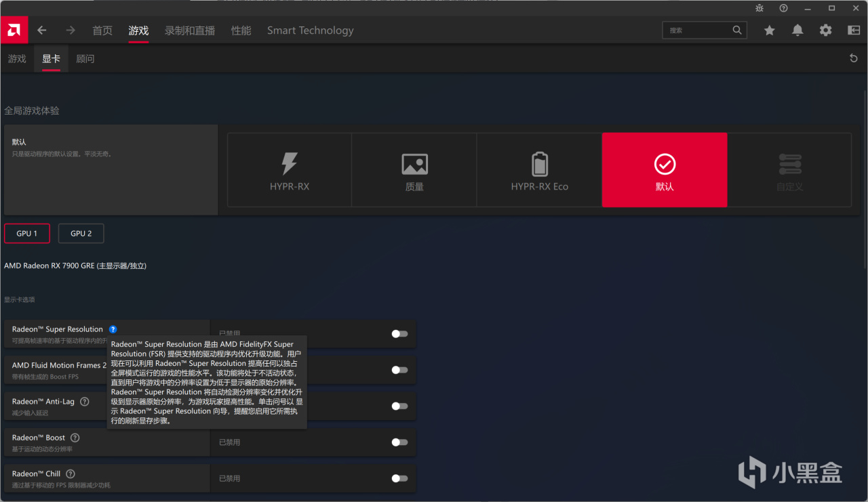Viewport: 868px width, 502px height.
Task: Click the 全局游戏体验 heading
Action: coord(32,110)
